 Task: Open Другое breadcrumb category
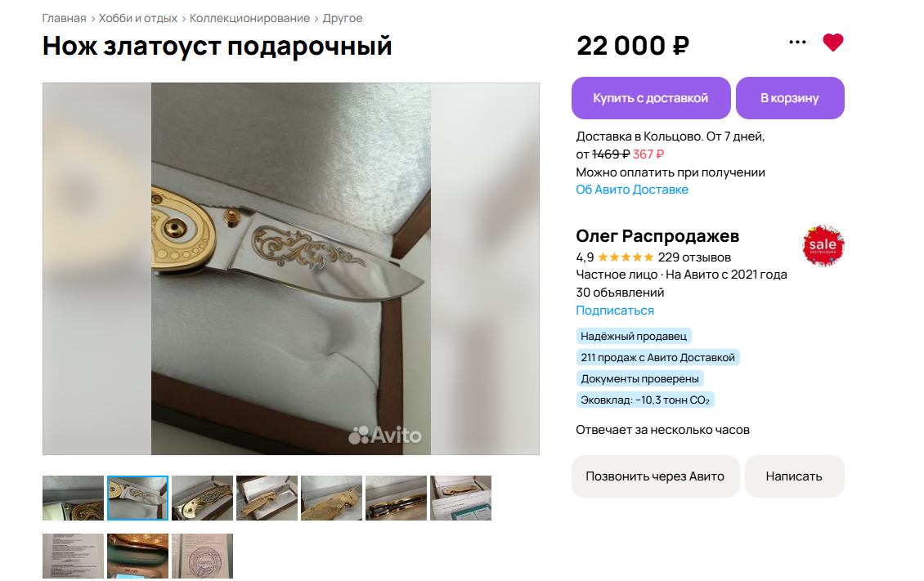click(x=343, y=18)
